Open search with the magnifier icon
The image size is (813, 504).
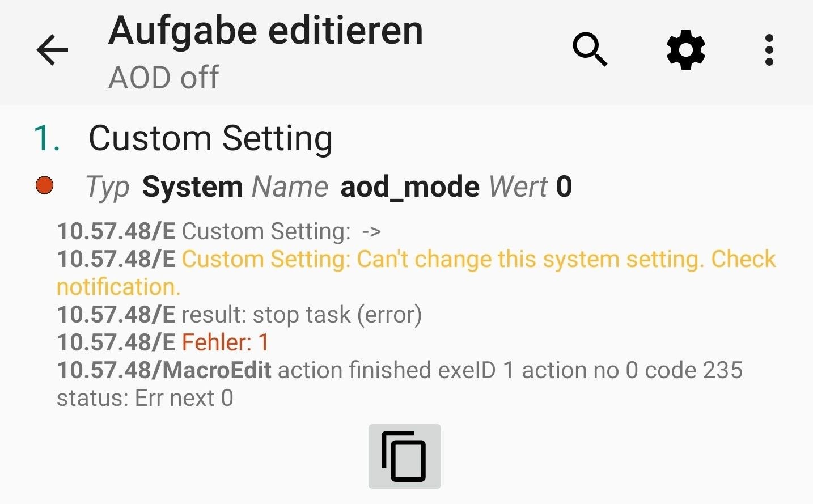[590, 50]
